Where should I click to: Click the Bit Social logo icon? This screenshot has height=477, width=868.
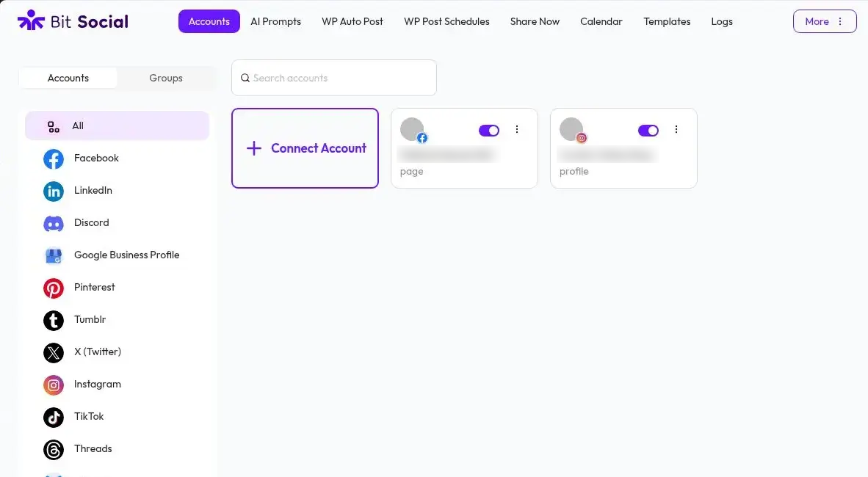(31, 21)
